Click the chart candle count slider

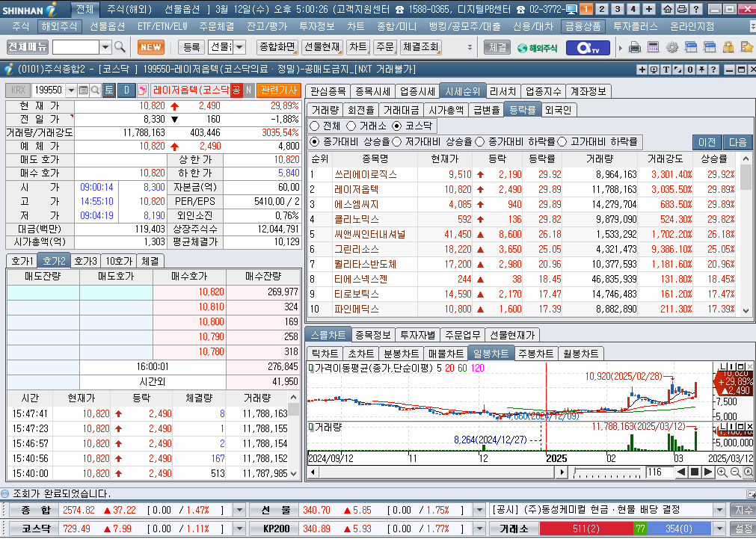point(606,472)
